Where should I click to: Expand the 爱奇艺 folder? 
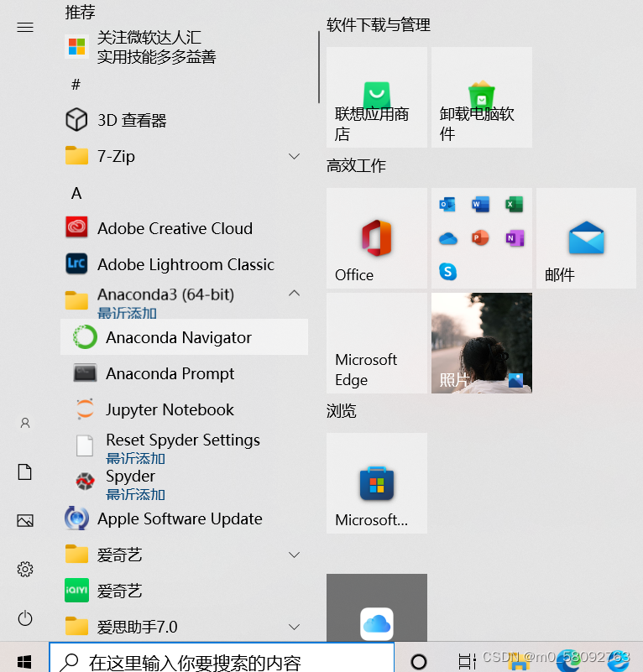pos(294,555)
